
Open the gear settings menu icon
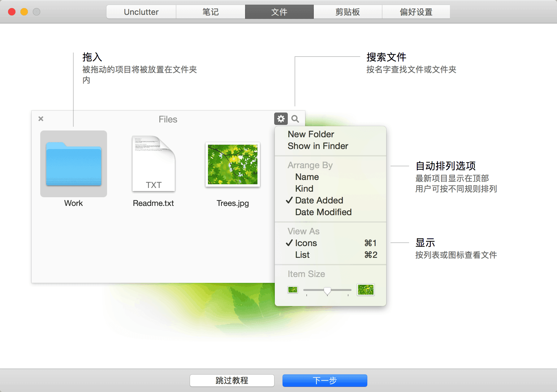281,119
